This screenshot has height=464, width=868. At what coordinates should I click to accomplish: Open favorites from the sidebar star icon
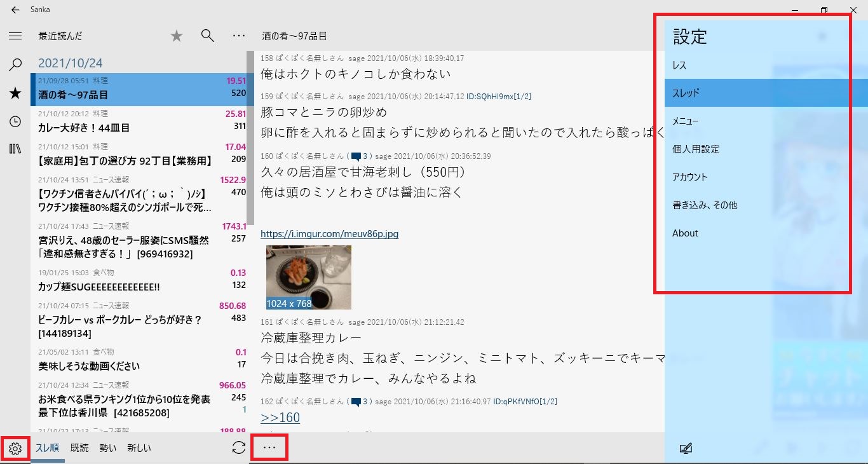pos(15,93)
